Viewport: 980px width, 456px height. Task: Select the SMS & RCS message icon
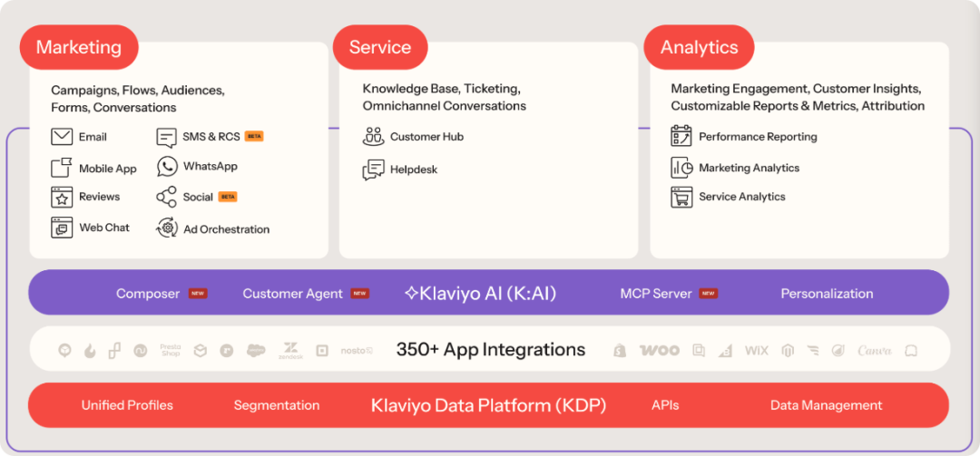click(166, 137)
